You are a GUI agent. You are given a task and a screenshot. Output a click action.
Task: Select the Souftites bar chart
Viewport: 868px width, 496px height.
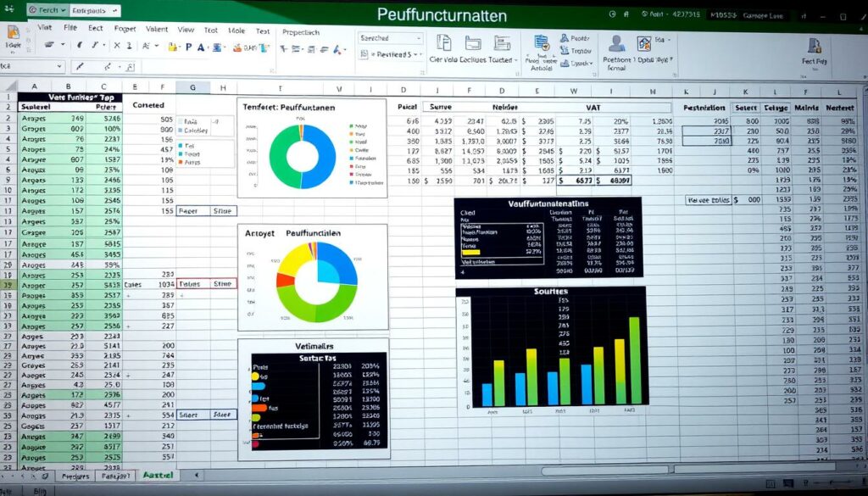click(551, 350)
